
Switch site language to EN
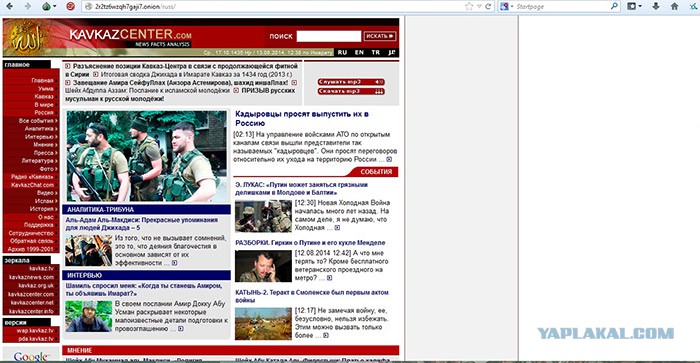[x=359, y=52]
